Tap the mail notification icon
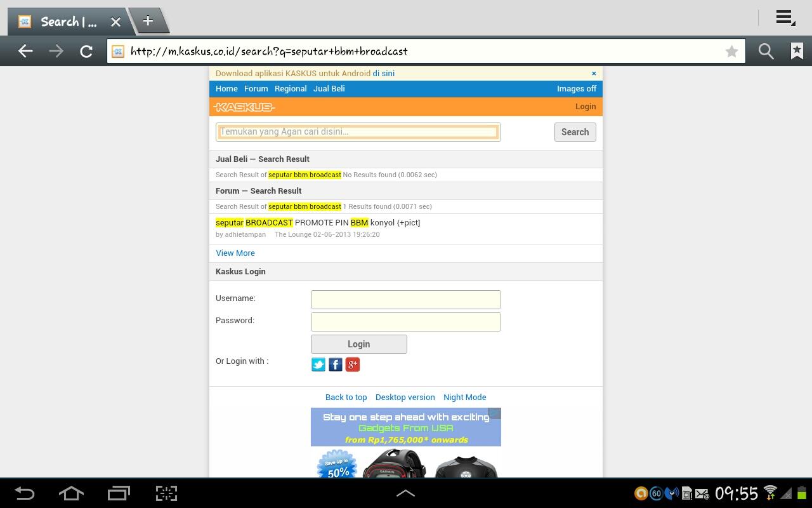This screenshot has height=508, width=812. pos(702,494)
